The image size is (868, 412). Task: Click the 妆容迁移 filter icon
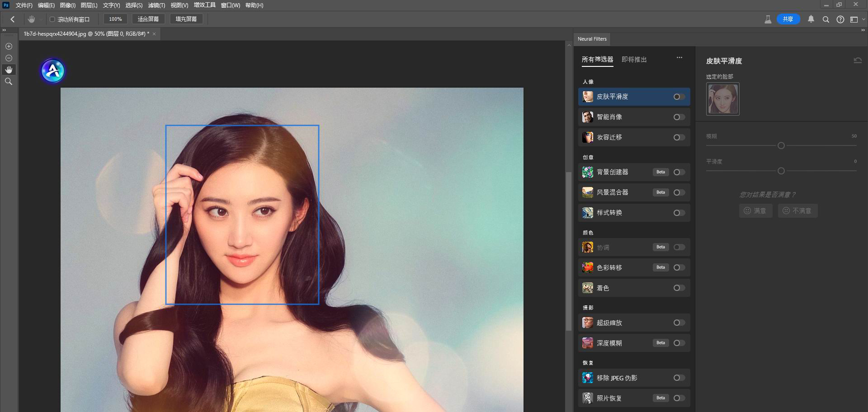point(587,137)
